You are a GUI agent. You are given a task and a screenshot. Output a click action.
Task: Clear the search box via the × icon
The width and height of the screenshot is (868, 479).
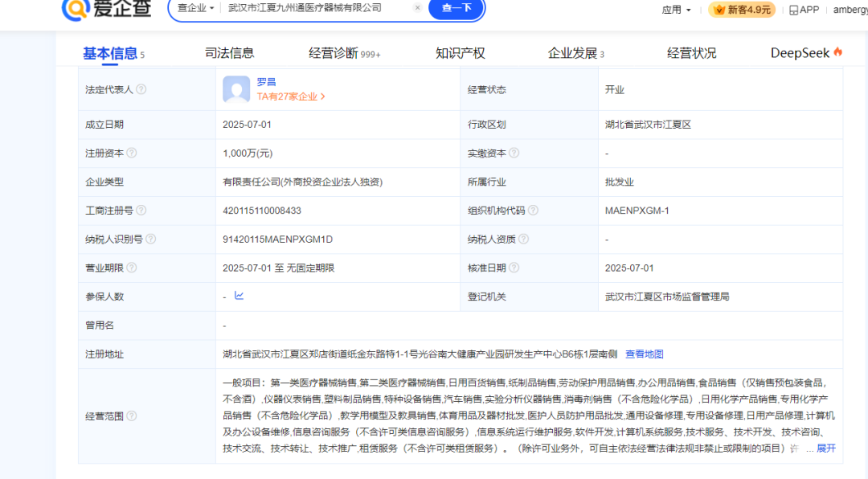417,7
